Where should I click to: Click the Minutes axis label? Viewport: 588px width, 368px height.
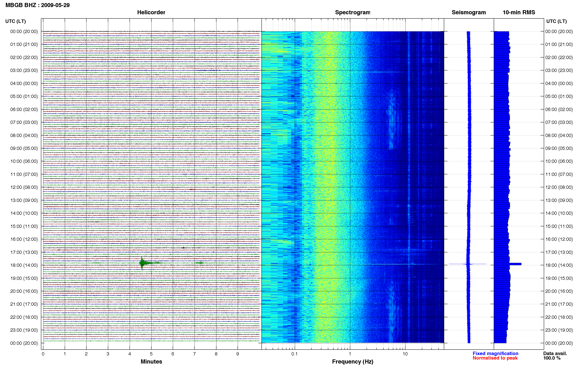coord(151,361)
